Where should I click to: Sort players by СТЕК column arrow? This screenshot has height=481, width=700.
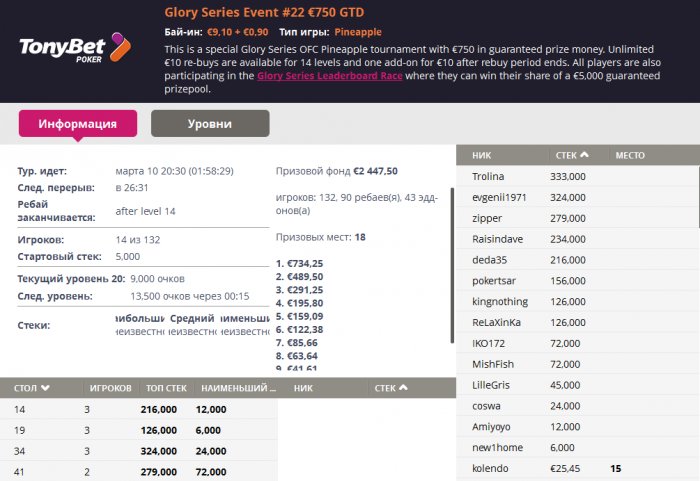(x=585, y=155)
